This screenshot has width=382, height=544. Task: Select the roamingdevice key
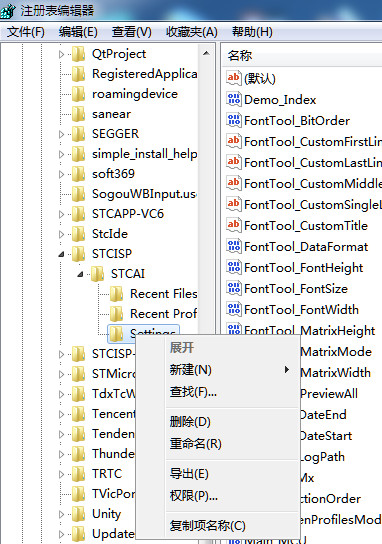tap(135, 94)
